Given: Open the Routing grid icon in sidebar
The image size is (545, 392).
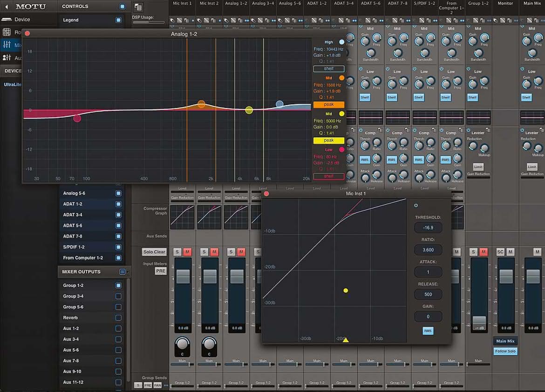Looking at the screenshot, I should tap(7, 32).
